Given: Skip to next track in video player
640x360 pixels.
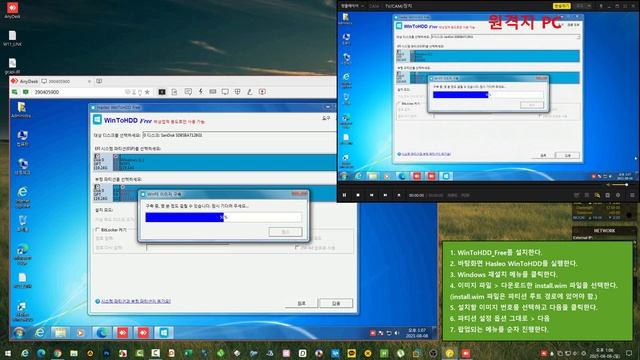Looking at the screenshot, I should pos(385,195).
